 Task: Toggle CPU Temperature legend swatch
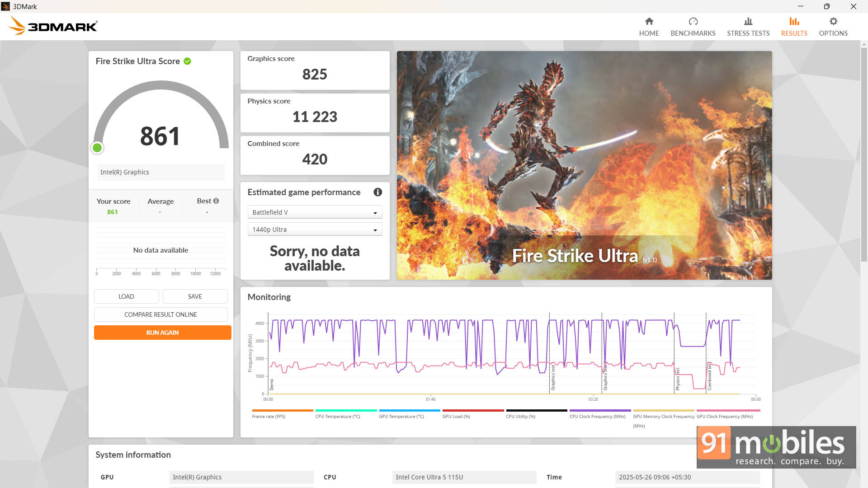tap(346, 411)
